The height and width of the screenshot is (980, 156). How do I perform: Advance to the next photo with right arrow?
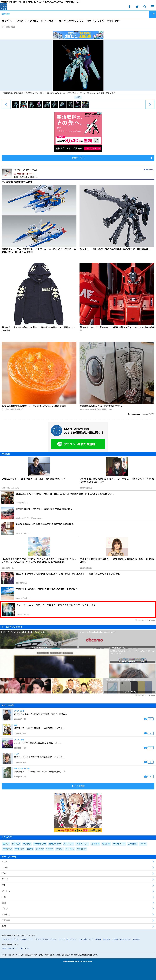coord(150,104)
